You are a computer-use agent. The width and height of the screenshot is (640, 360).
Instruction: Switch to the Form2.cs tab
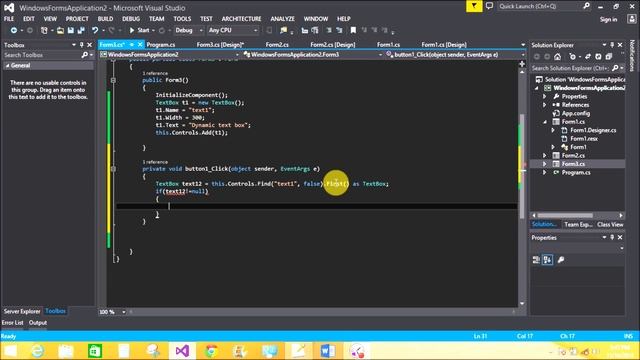tap(277, 44)
